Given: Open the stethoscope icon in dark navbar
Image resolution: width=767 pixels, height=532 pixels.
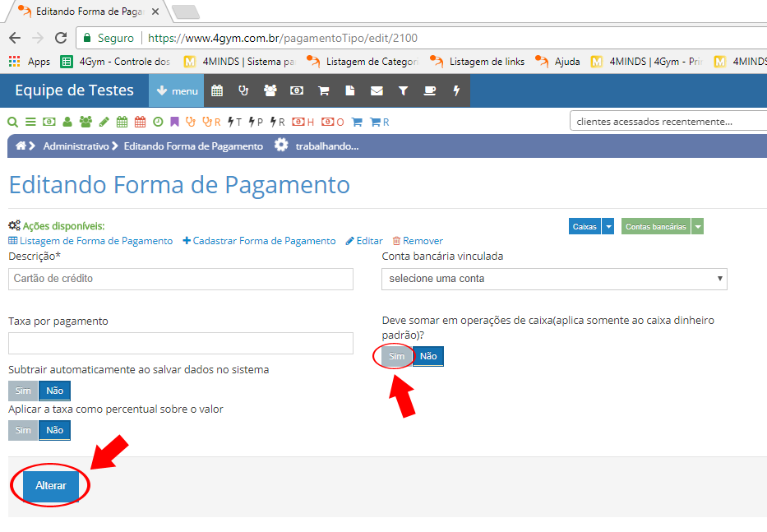Looking at the screenshot, I should 243,91.
